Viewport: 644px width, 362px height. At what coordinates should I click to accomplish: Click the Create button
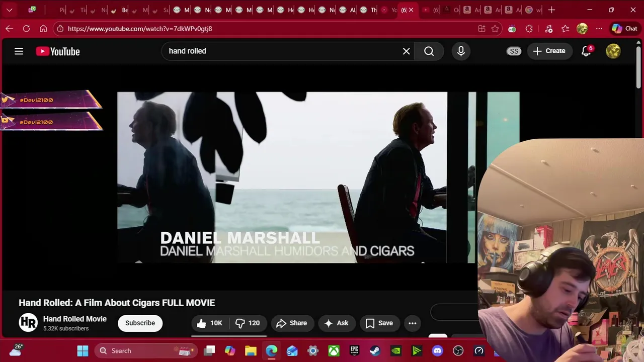[549, 51]
